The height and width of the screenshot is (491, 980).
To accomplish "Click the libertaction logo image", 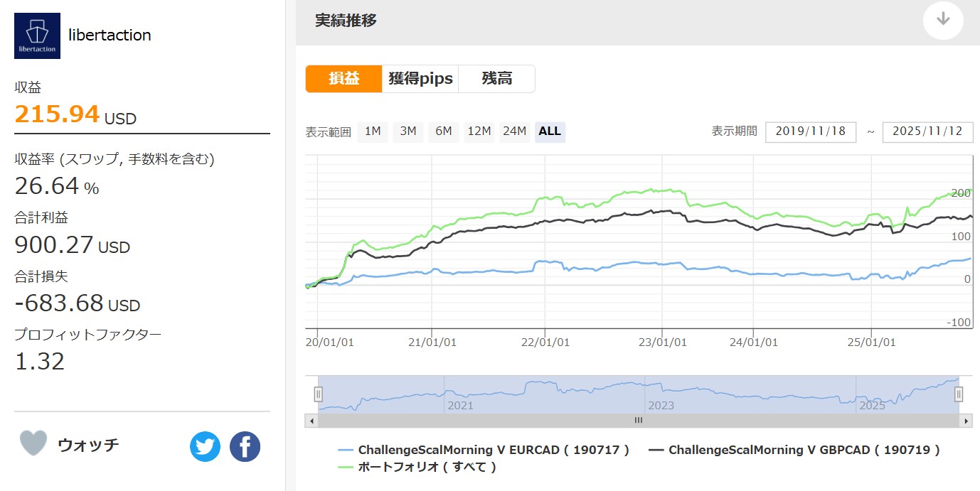I will tap(38, 36).
